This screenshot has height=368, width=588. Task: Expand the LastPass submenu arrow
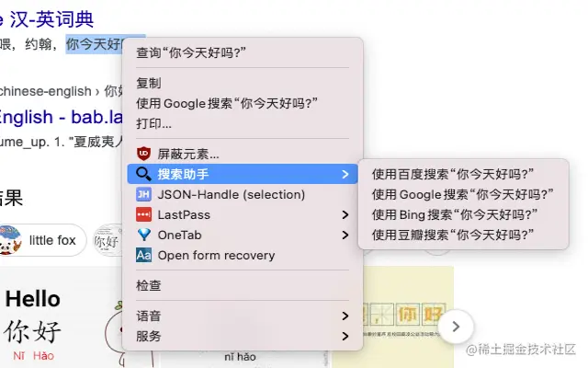click(345, 214)
